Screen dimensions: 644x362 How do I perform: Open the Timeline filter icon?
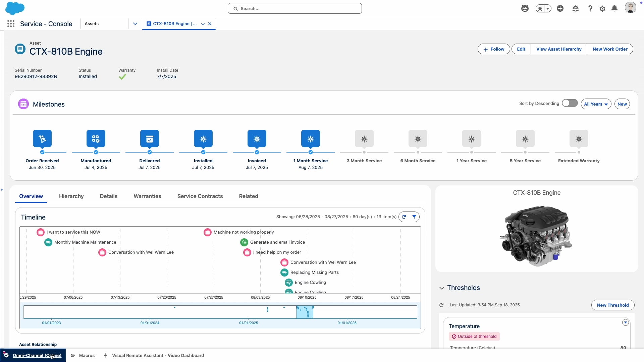[x=414, y=217]
